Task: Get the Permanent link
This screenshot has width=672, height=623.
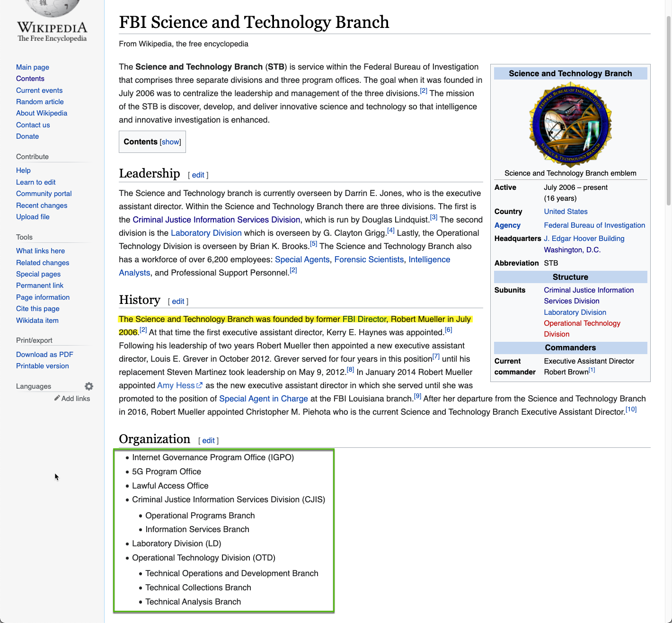Action: tap(40, 285)
